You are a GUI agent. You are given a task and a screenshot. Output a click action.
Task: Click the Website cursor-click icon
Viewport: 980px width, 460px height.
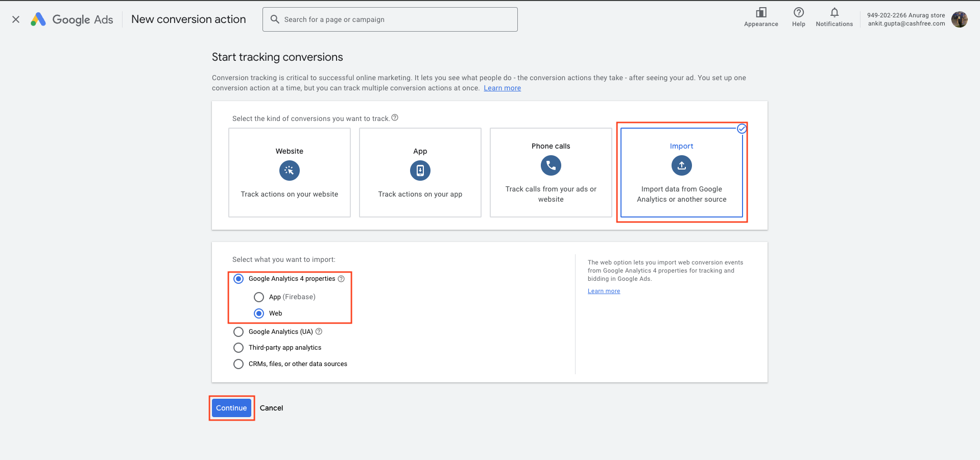point(290,171)
